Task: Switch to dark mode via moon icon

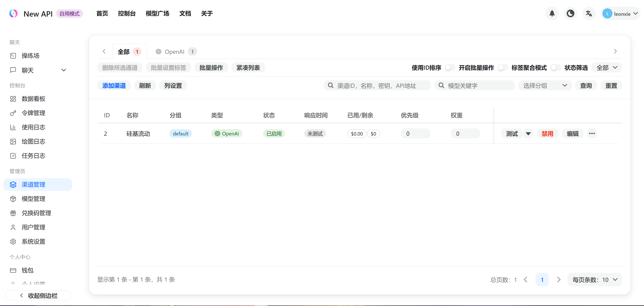Action: [x=570, y=13]
